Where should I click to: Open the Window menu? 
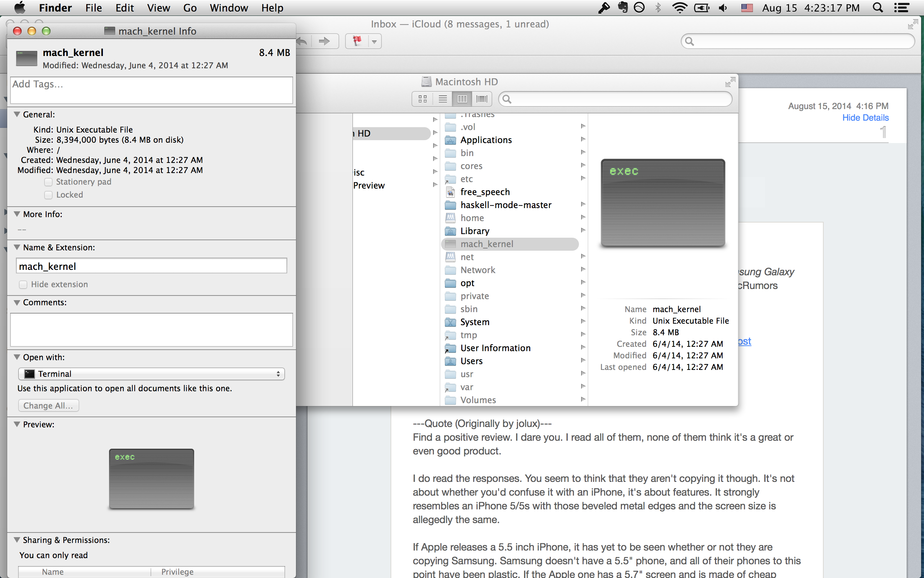(229, 8)
